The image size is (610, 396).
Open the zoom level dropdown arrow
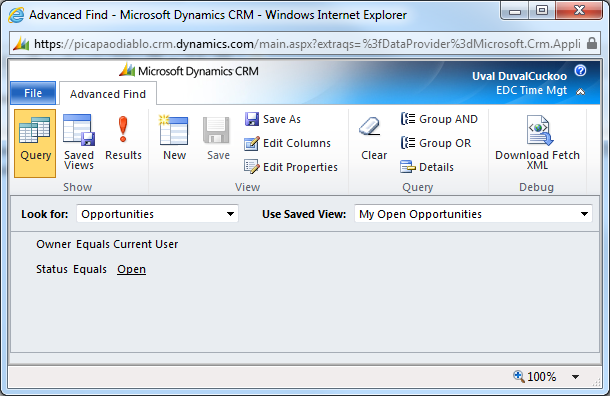[x=575, y=377]
